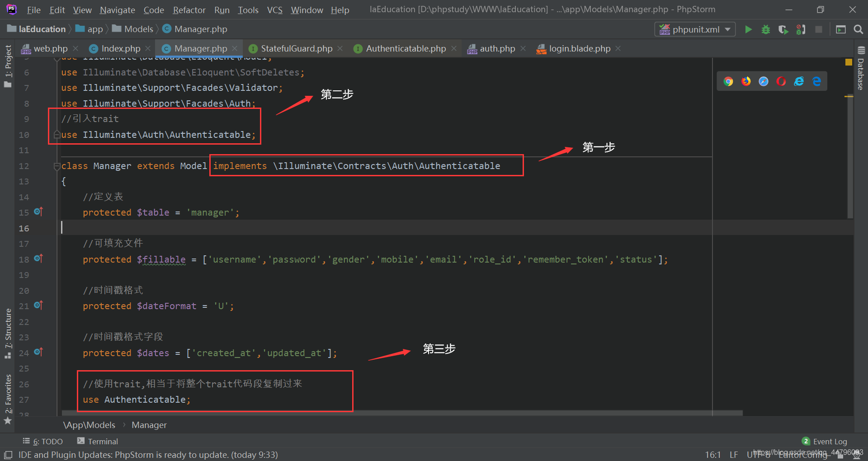Click override marker on line 15
The height and width of the screenshot is (461, 868).
[x=38, y=212]
